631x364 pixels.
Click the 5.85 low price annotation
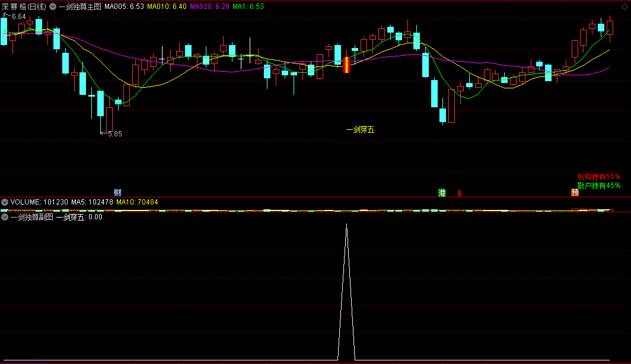pos(114,133)
